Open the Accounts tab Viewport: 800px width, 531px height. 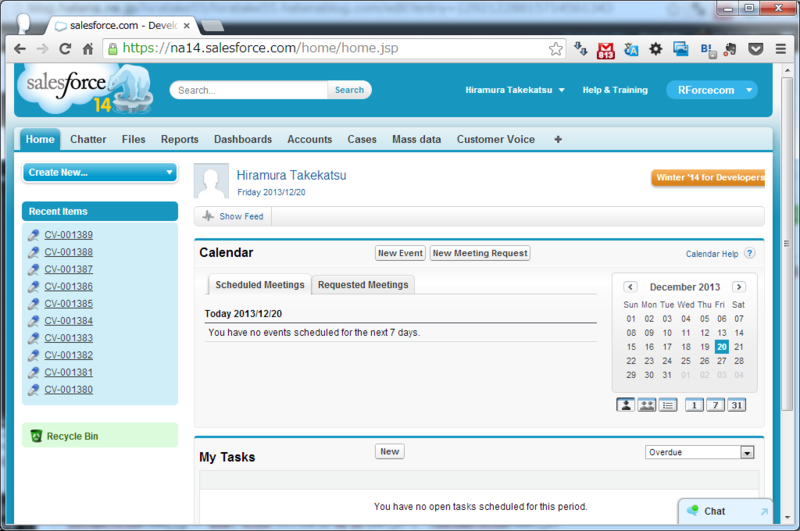tap(310, 139)
